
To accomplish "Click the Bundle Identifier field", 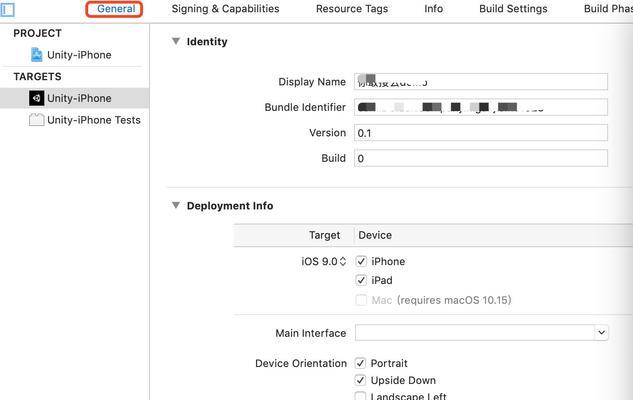I will pos(481,107).
